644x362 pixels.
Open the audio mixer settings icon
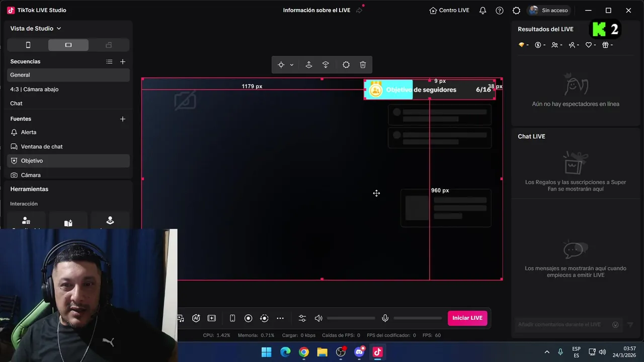pyautogui.click(x=302, y=318)
